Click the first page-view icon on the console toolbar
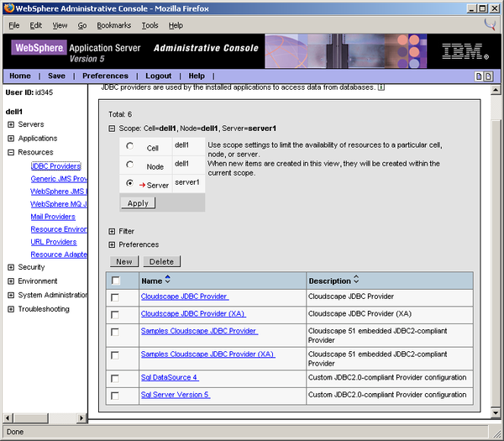This screenshot has width=504, height=441. pyautogui.click(x=479, y=76)
